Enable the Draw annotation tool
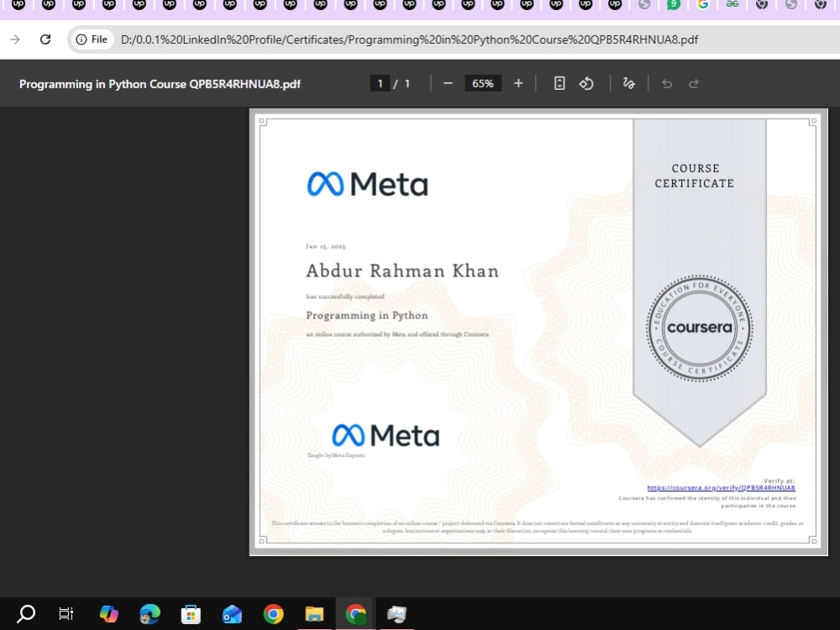Viewport: 840px width, 630px height. (629, 83)
